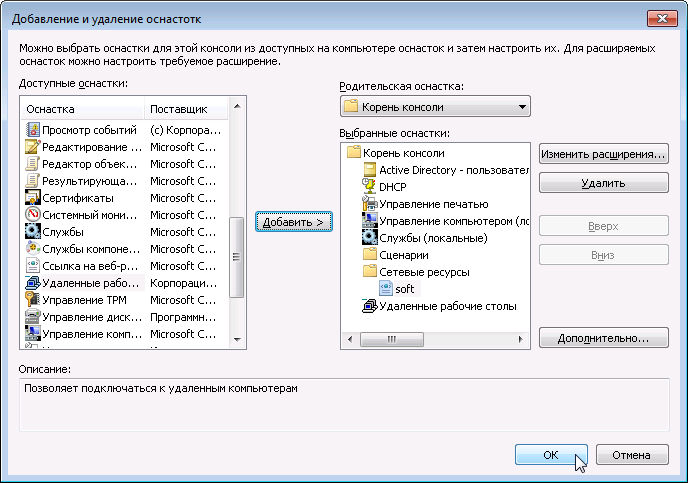Click the Программн… provider cell

(x=183, y=317)
